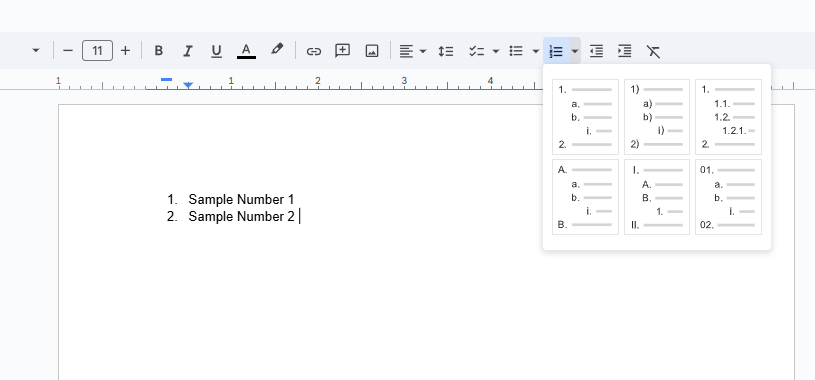Insert a link with the chain icon
Image resolution: width=815 pixels, height=380 pixels.
[x=313, y=51]
